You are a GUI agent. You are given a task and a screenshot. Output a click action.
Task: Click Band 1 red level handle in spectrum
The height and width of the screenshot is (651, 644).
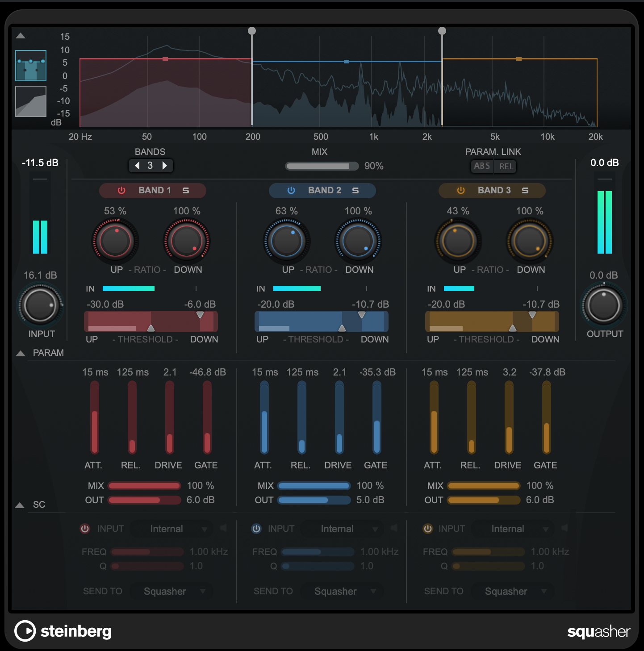165,59
